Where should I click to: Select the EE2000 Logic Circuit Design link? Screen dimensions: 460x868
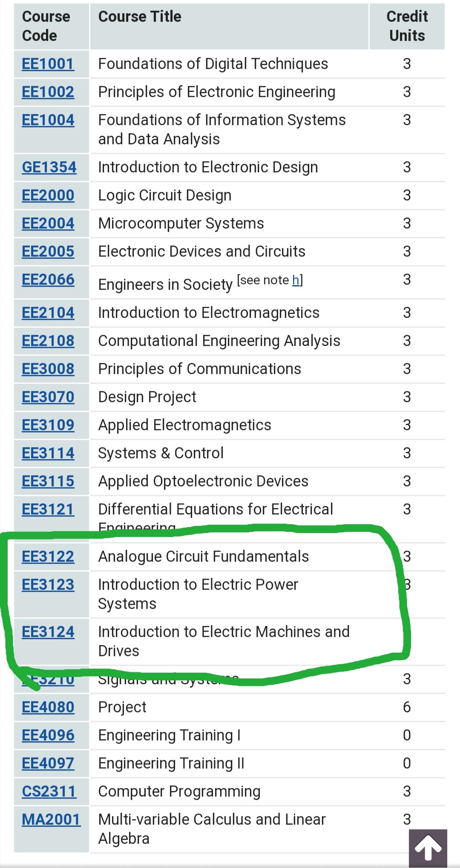pyautogui.click(x=48, y=195)
